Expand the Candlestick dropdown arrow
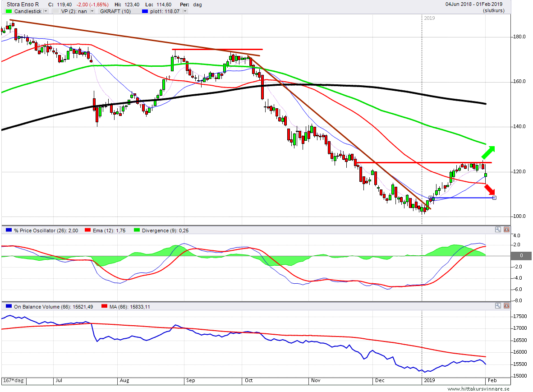Viewport: 533px width, 392px height. click(x=45, y=11)
